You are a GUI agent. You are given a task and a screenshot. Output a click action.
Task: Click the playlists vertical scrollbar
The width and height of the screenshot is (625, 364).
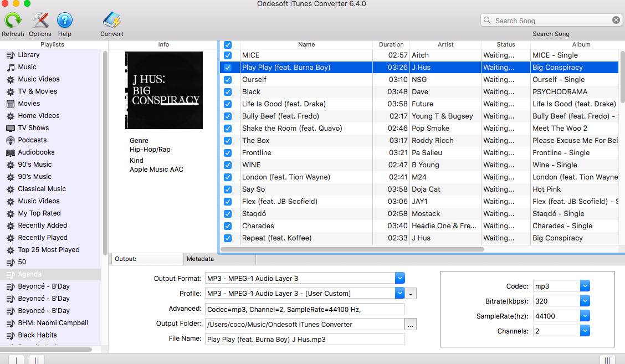coord(105,153)
